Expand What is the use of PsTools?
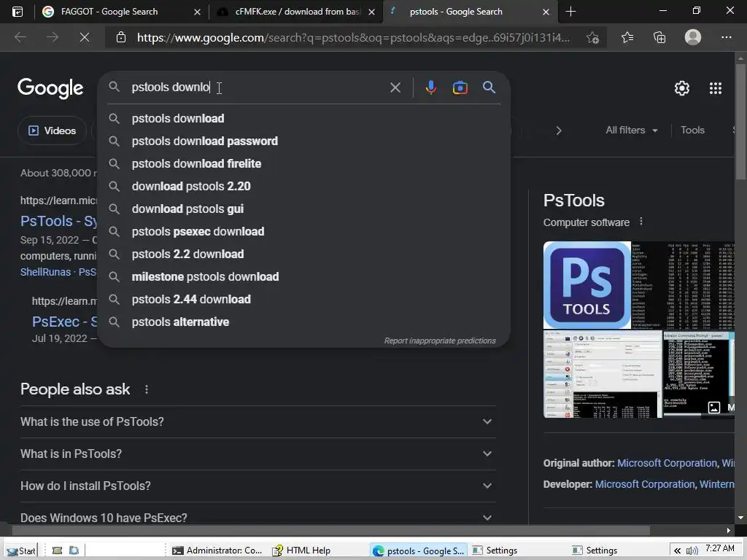 point(258,421)
